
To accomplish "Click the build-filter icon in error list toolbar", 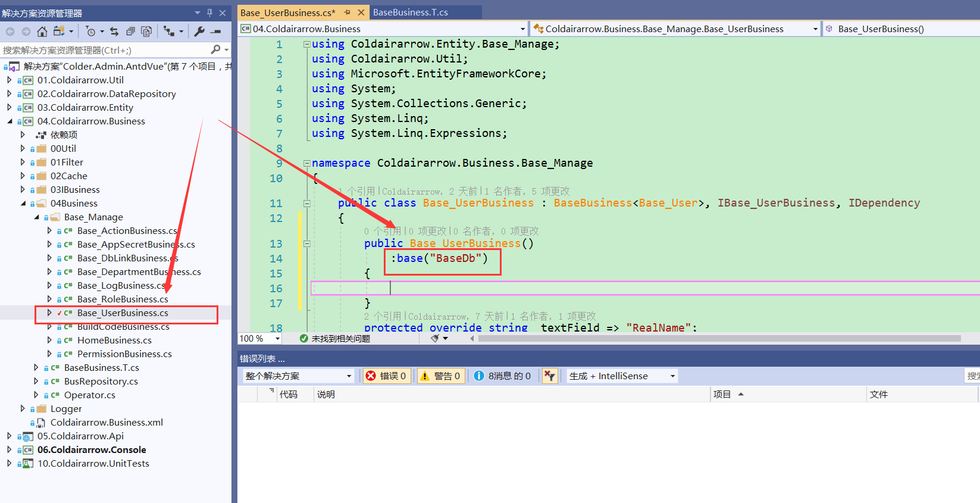I will pyautogui.click(x=549, y=376).
